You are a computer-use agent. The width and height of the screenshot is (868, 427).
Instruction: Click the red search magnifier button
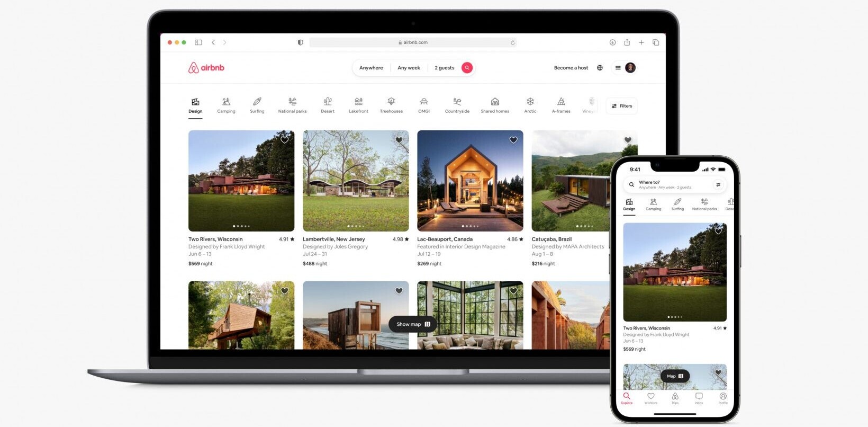pyautogui.click(x=467, y=68)
